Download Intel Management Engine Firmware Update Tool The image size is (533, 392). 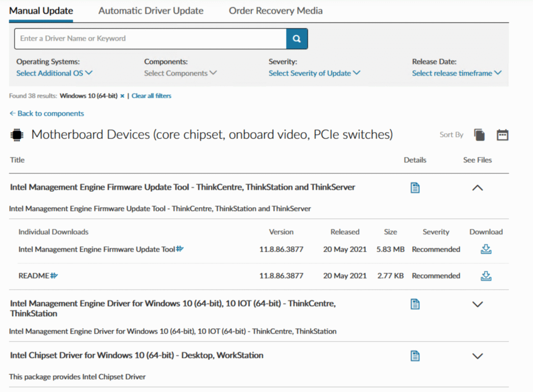point(486,250)
